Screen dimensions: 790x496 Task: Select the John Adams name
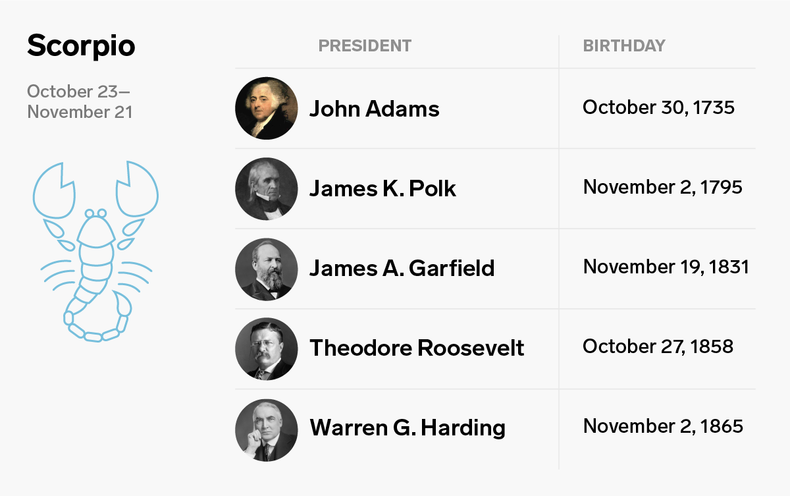pos(374,108)
